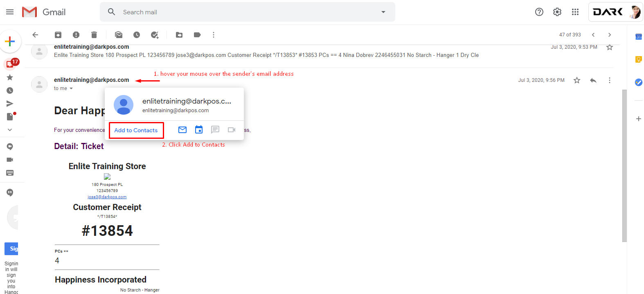Expand More labels chevron in sidebar
Screen dimensions: 644x294
click(x=10, y=130)
